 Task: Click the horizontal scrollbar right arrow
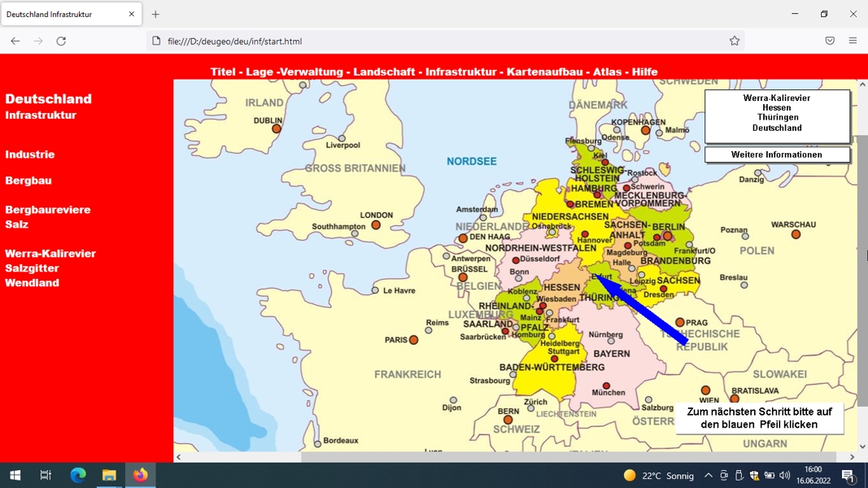[852, 457]
